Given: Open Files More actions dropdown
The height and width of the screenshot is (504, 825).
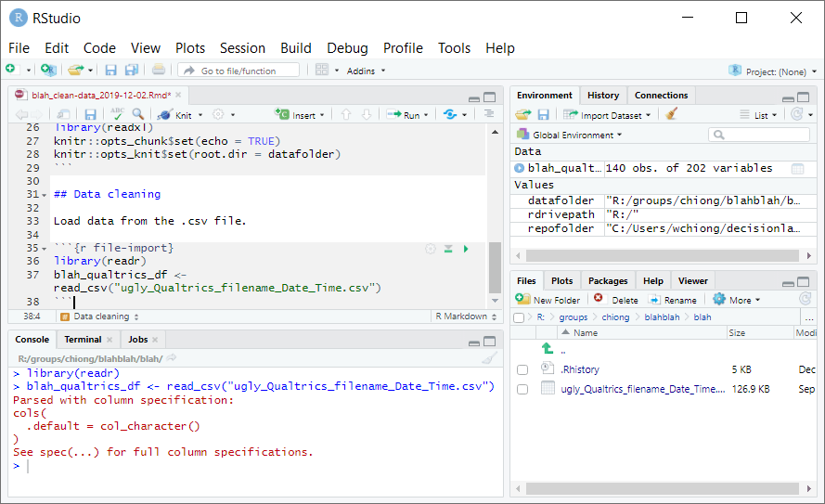Looking at the screenshot, I should tap(737, 300).
